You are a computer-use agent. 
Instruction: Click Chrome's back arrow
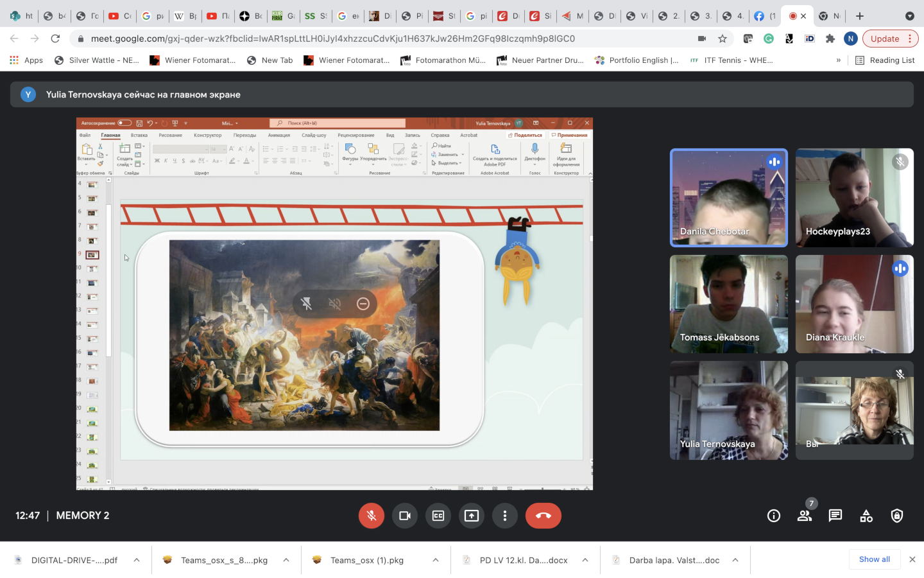point(14,39)
